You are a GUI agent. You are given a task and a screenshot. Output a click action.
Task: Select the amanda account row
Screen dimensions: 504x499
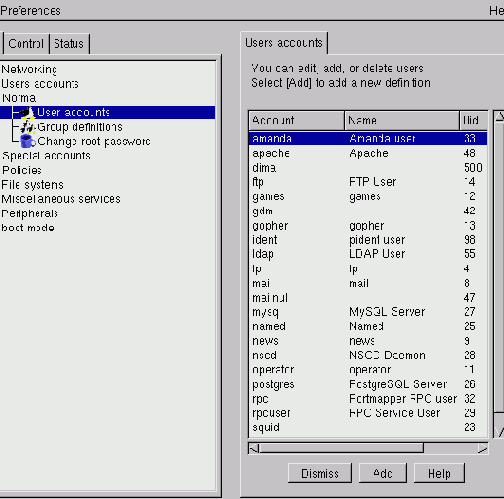coord(368,138)
